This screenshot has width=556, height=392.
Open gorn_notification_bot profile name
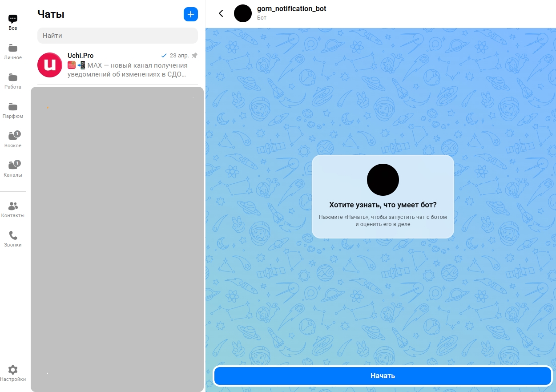291,9
